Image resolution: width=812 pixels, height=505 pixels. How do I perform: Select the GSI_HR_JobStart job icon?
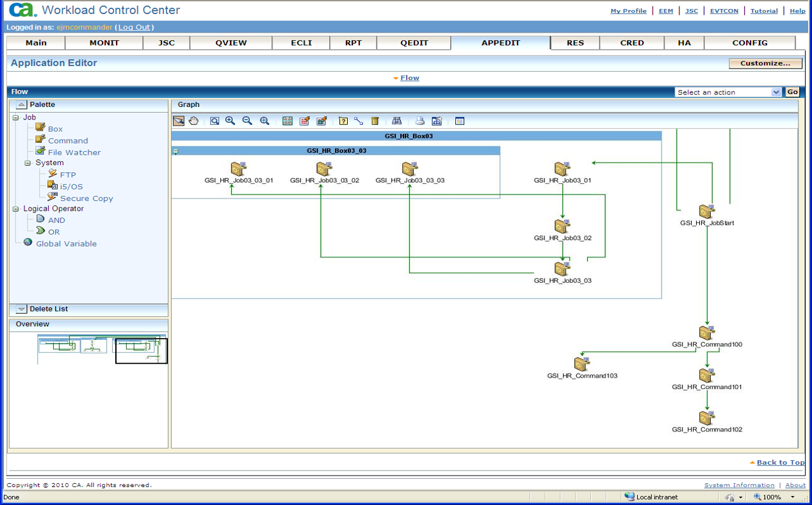coord(706,212)
